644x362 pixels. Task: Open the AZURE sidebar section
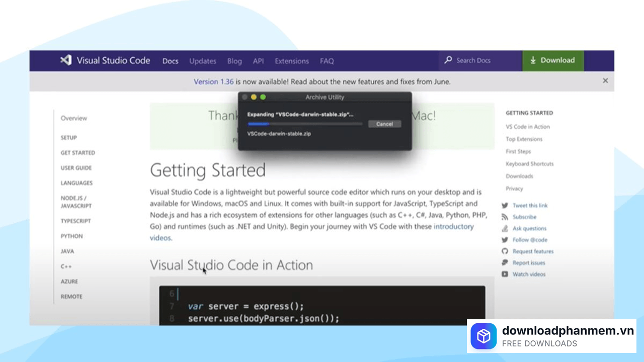tap(69, 282)
